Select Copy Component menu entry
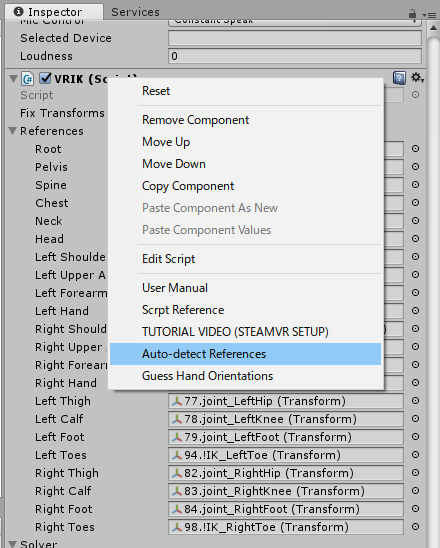 245,186
